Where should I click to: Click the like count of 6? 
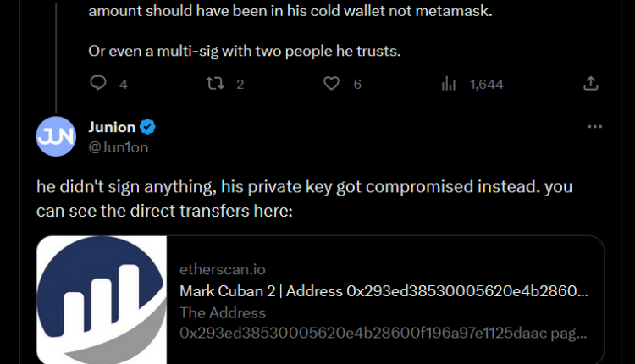pyautogui.click(x=357, y=84)
